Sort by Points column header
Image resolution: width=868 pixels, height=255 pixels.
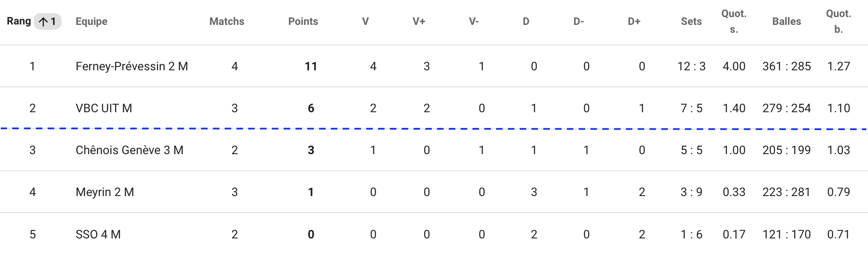point(303,21)
